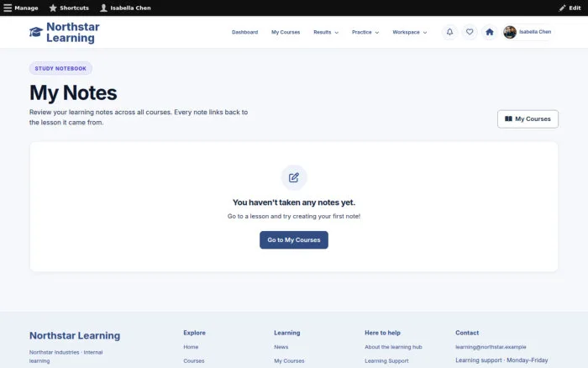Click the Explore footer heading
The height and width of the screenshot is (368, 588).
[x=194, y=333]
